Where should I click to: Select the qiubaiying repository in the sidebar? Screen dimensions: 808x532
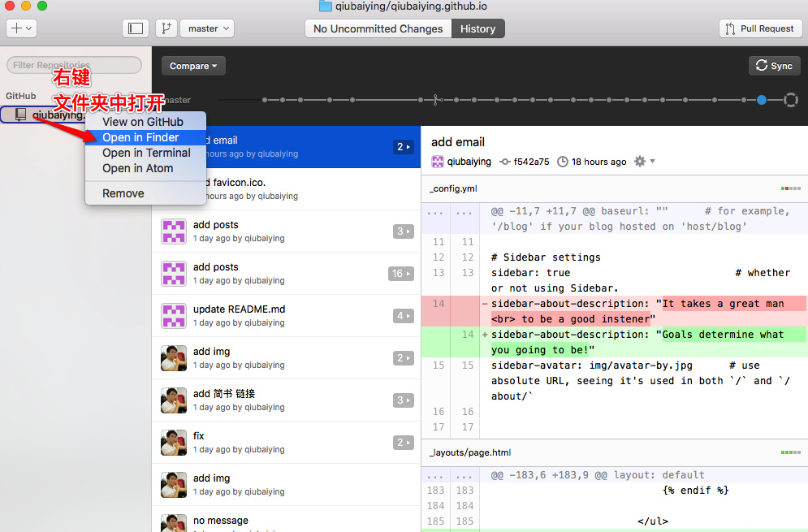[x=44, y=115]
